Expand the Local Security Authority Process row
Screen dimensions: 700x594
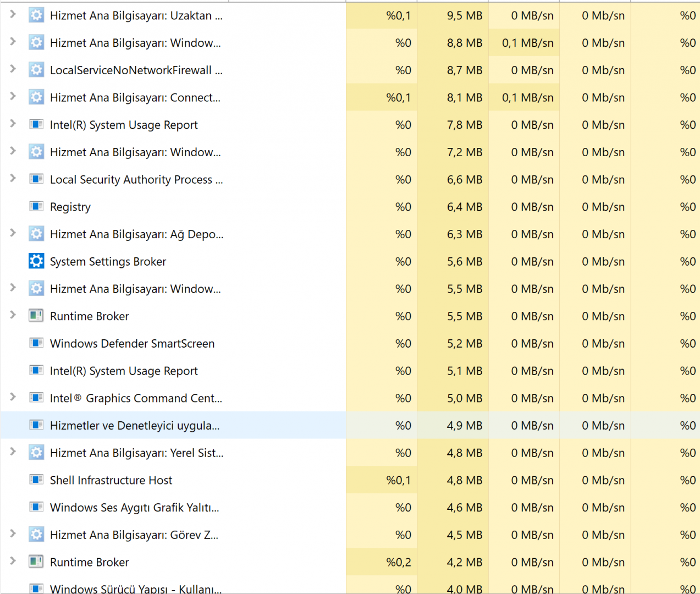click(13, 178)
